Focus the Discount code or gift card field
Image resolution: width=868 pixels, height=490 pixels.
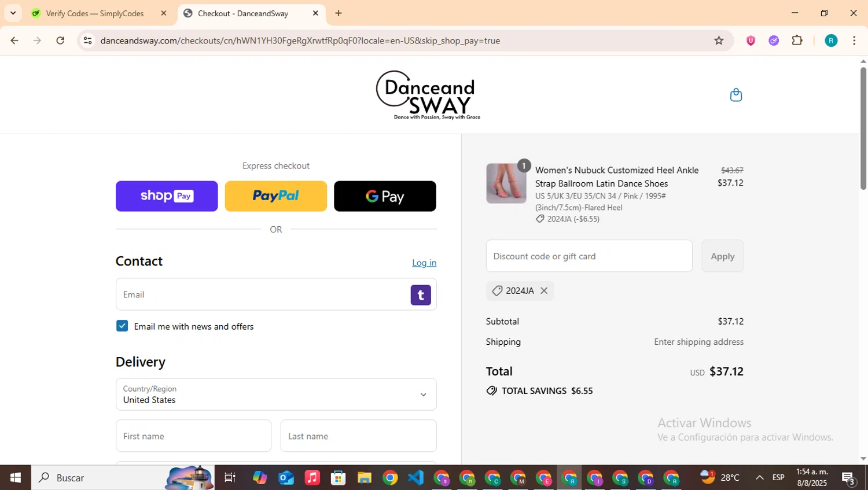(x=589, y=256)
